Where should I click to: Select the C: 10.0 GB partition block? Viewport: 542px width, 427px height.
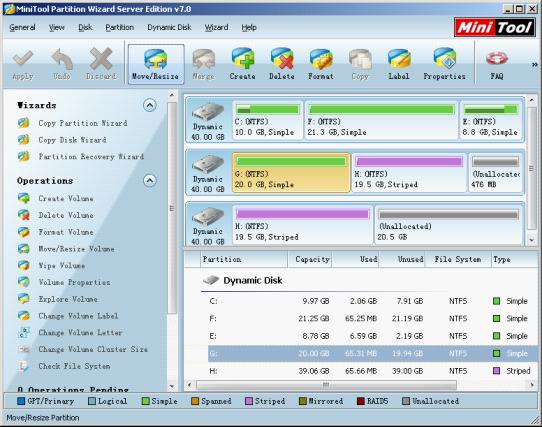tap(268, 120)
